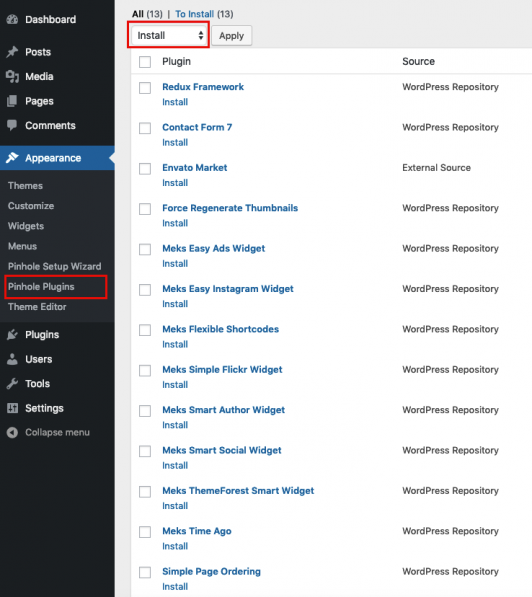Open the Tools menu label

(x=37, y=383)
